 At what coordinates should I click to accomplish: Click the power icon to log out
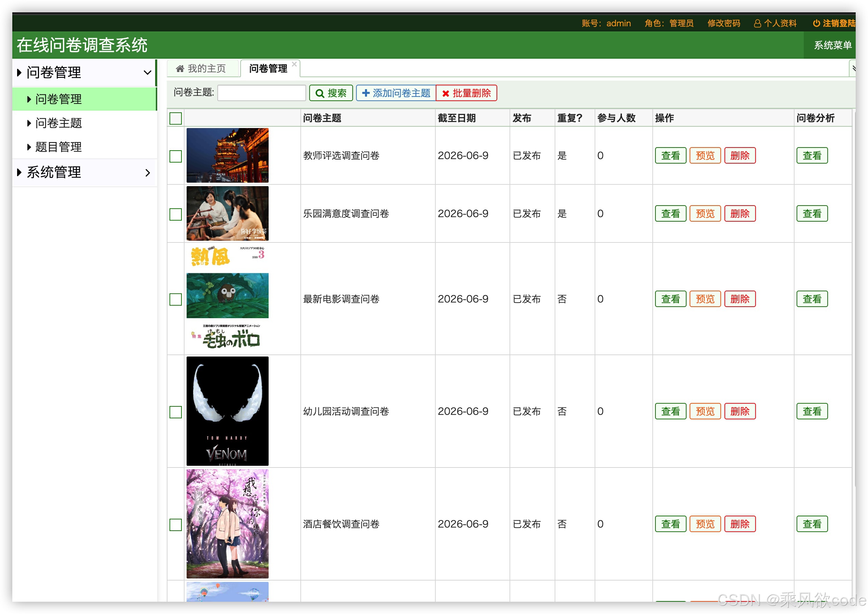click(816, 24)
